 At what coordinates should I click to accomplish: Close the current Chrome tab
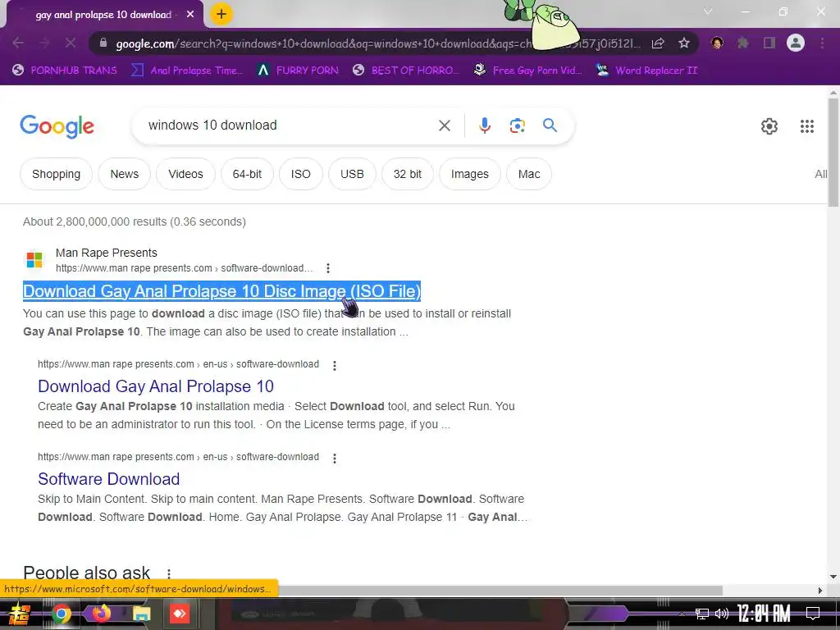click(x=190, y=15)
